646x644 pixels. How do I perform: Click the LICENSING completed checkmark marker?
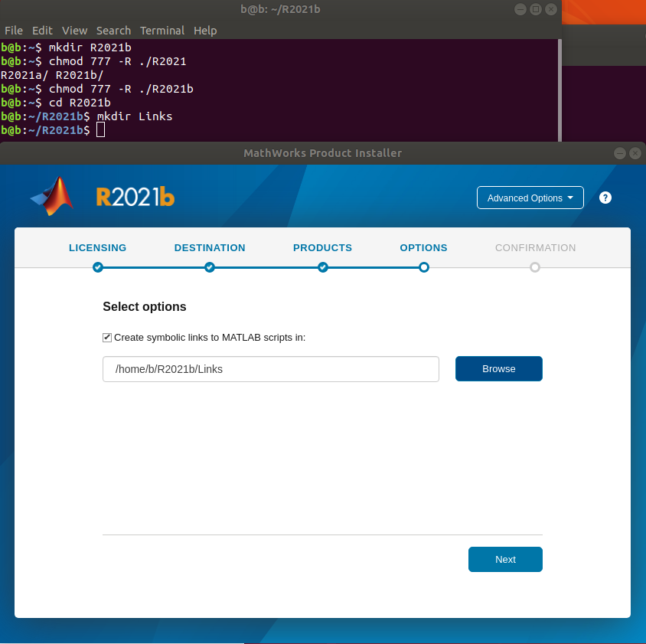[98, 267]
